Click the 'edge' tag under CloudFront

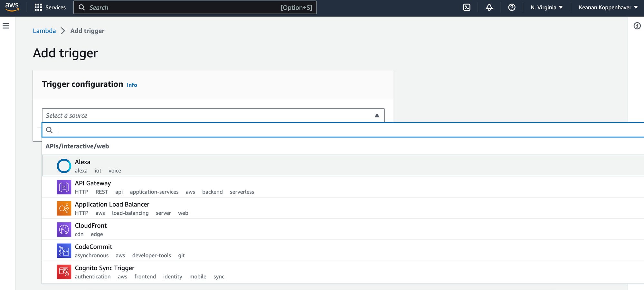(97, 234)
